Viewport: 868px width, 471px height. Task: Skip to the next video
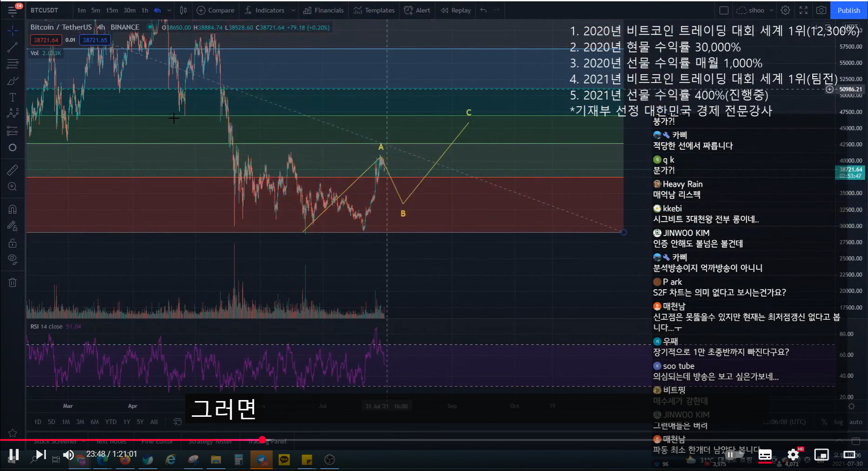pos(41,454)
